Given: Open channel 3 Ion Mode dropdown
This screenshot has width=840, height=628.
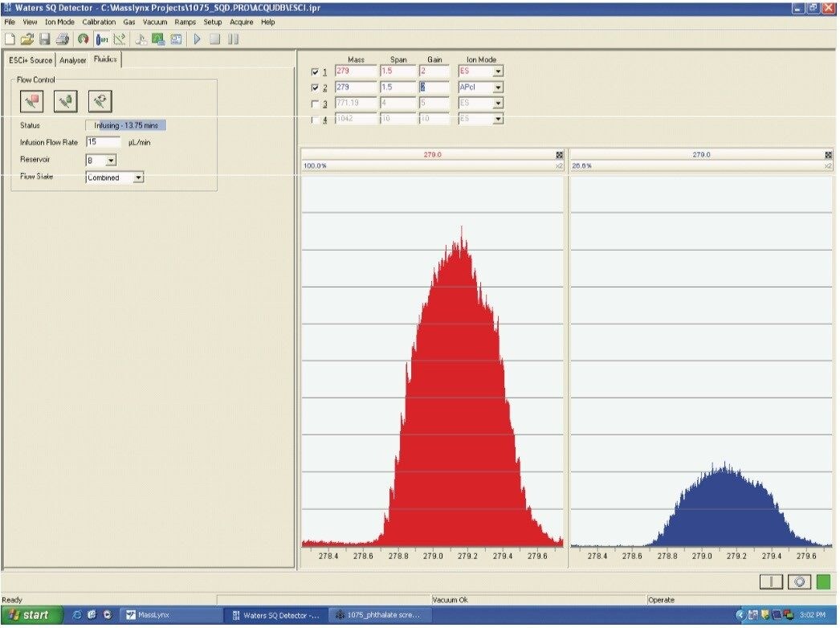Looking at the screenshot, I should [x=498, y=103].
